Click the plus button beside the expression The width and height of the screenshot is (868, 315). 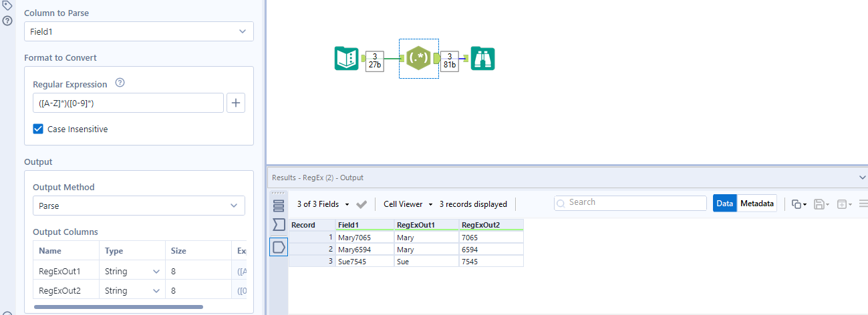coord(236,103)
